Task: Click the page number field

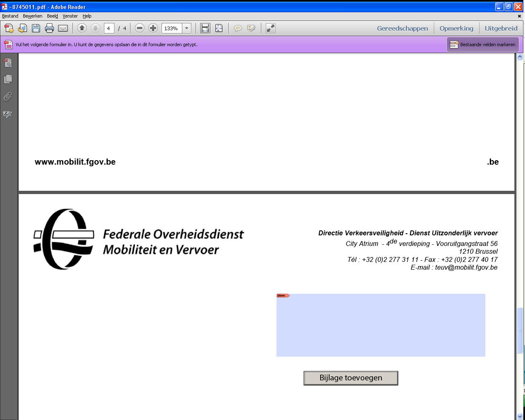Action: [109, 28]
